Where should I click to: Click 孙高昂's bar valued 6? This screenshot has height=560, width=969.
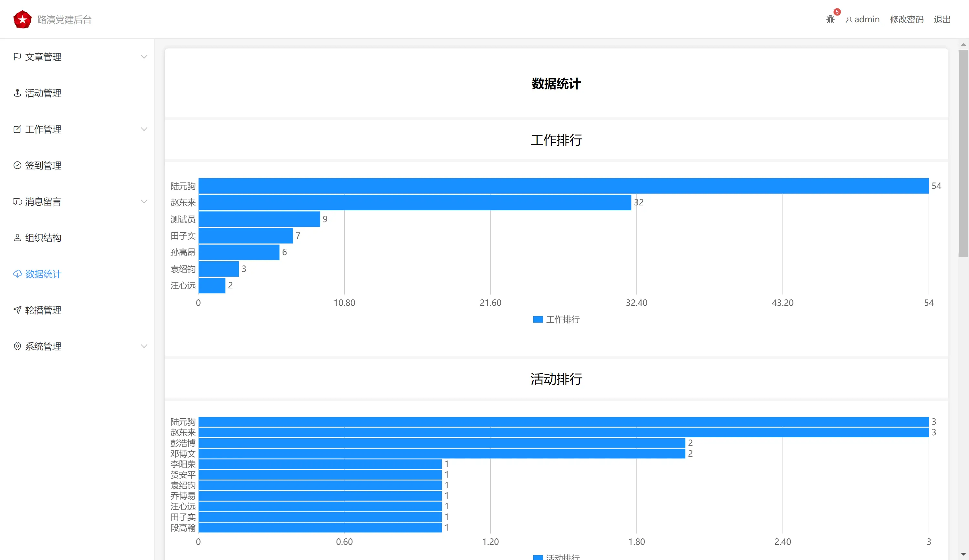[x=239, y=252]
